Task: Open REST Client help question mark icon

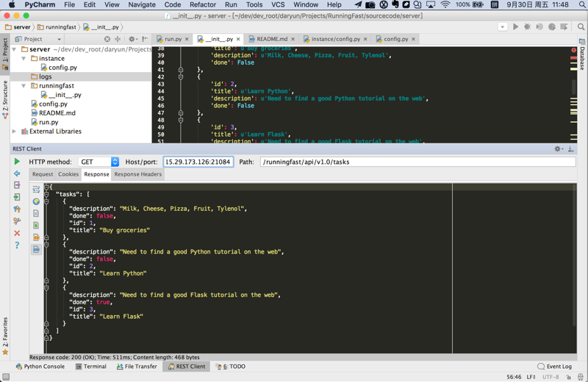Action: [17, 245]
